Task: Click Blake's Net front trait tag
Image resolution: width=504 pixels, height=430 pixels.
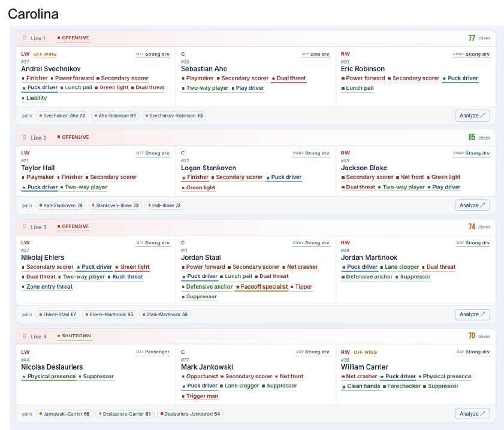Action: [410, 177]
